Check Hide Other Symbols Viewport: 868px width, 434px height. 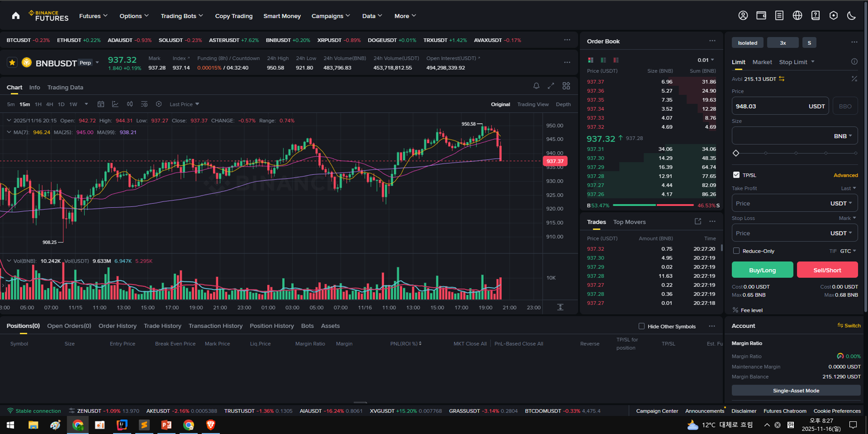click(642, 326)
